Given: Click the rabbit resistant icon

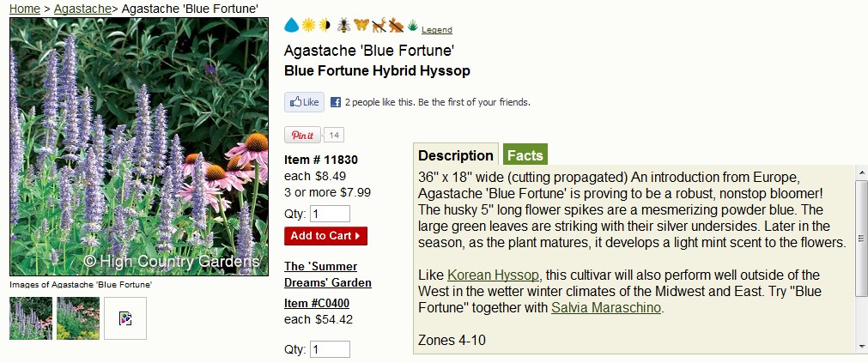Looking at the screenshot, I should click(396, 25).
